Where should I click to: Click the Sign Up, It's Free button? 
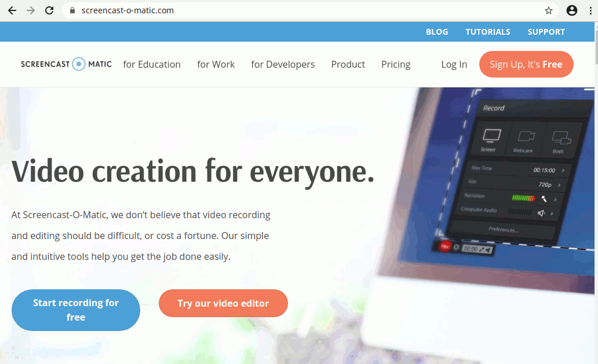(526, 64)
